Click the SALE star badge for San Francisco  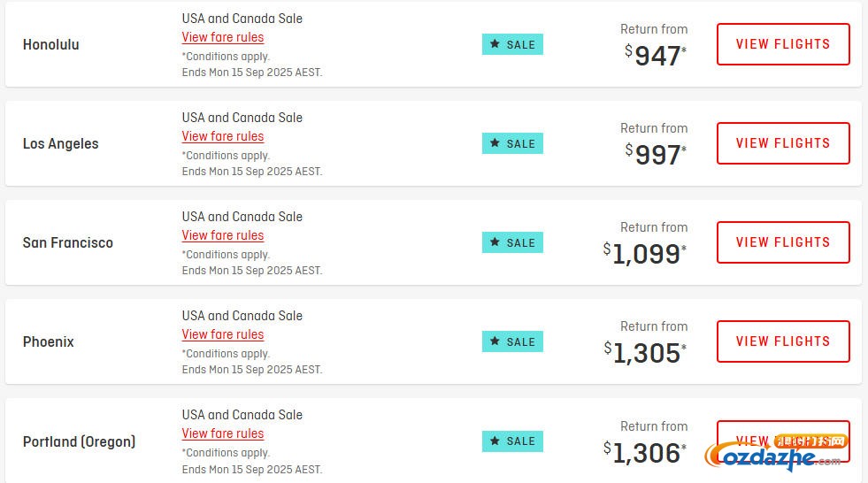[x=512, y=242]
